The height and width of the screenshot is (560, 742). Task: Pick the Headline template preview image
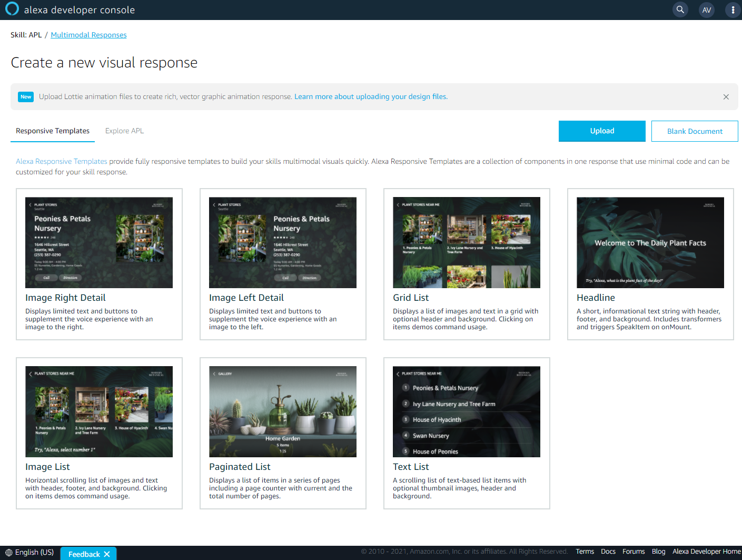pos(650,243)
